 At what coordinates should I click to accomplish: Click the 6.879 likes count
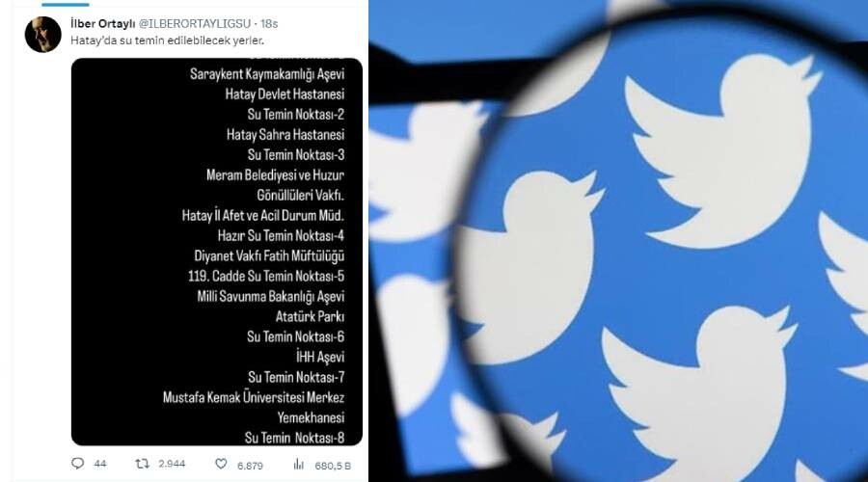pyautogui.click(x=250, y=464)
